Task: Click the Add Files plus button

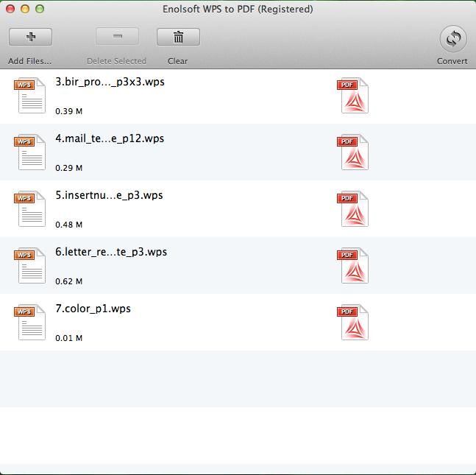Action: pyautogui.click(x=30, y=37)
